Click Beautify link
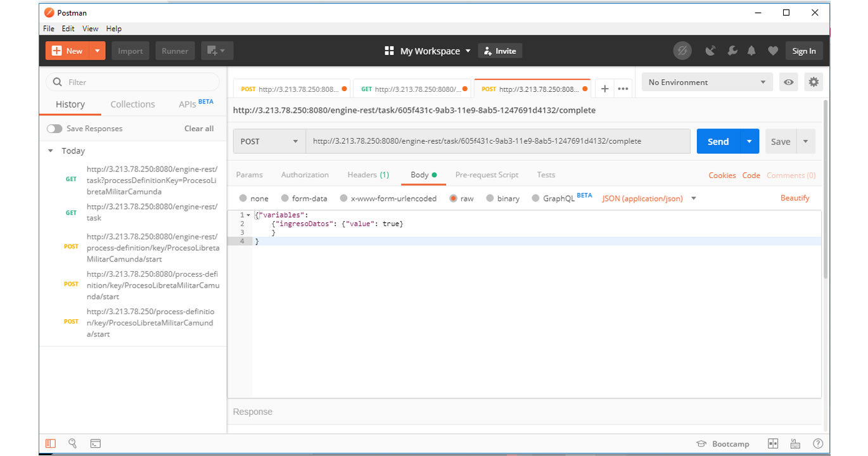 pos(795,198)
